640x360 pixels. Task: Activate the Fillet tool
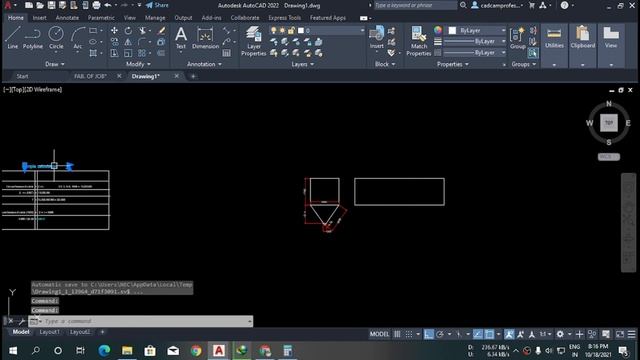(142, 42)
